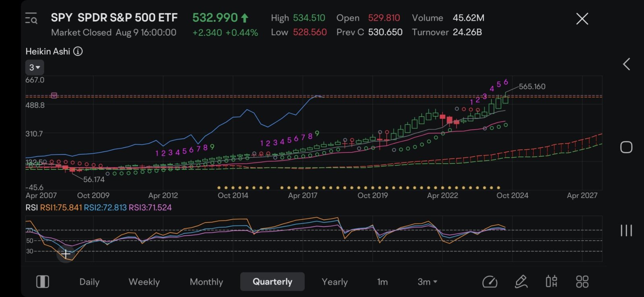Tap the purple marker on dashed line
644x297 pixels.
[54, 95]
